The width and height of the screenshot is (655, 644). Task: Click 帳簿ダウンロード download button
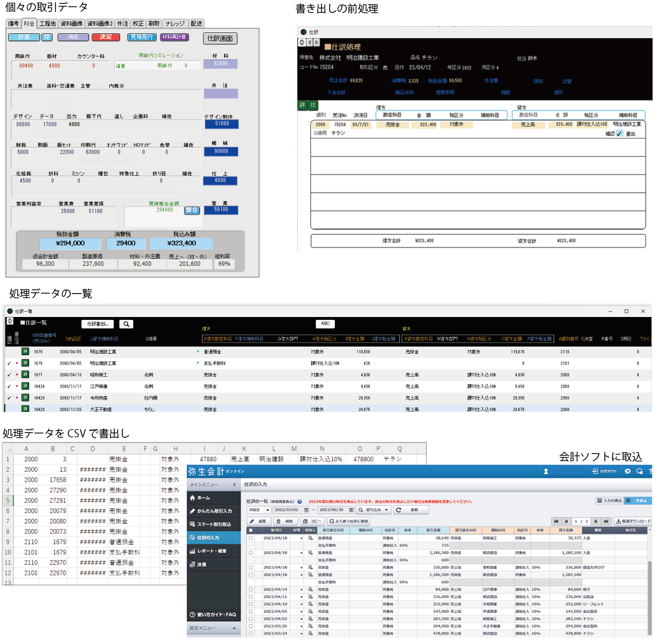[x=633, y=521]
